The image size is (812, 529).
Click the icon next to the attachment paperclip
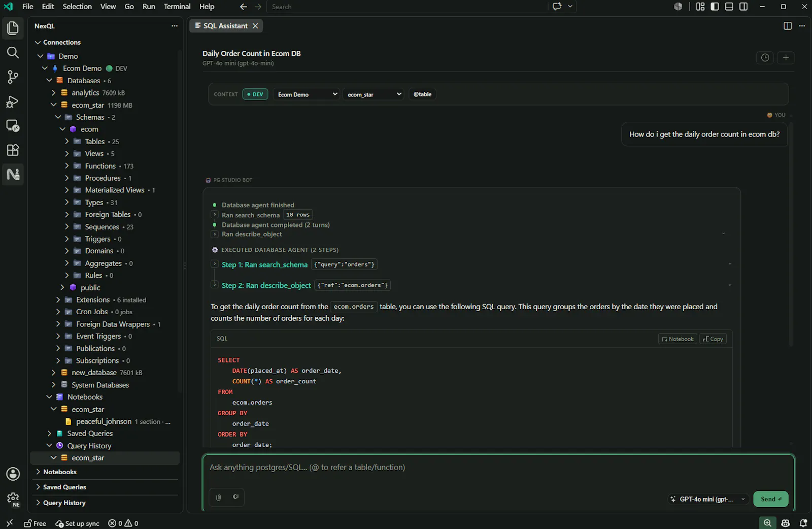pos(235,497)
